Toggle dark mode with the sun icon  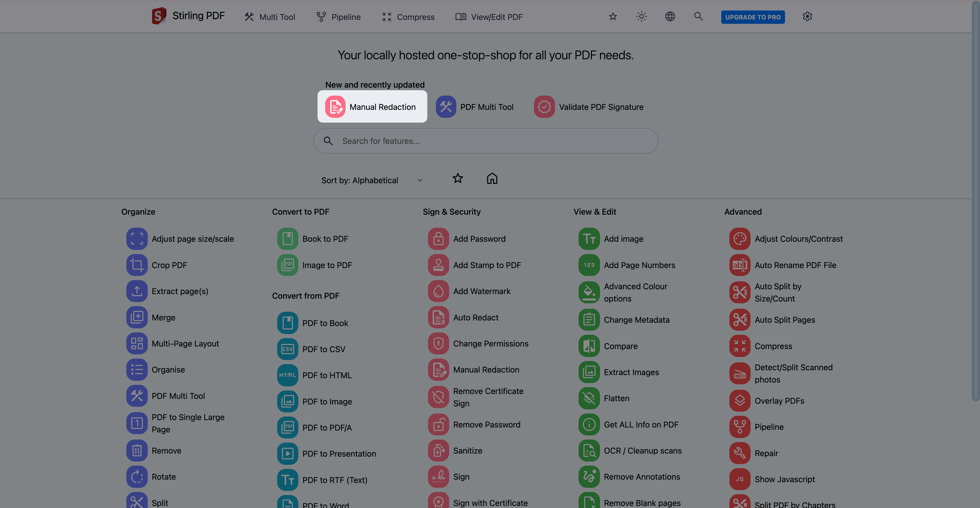tap(641, 17)
